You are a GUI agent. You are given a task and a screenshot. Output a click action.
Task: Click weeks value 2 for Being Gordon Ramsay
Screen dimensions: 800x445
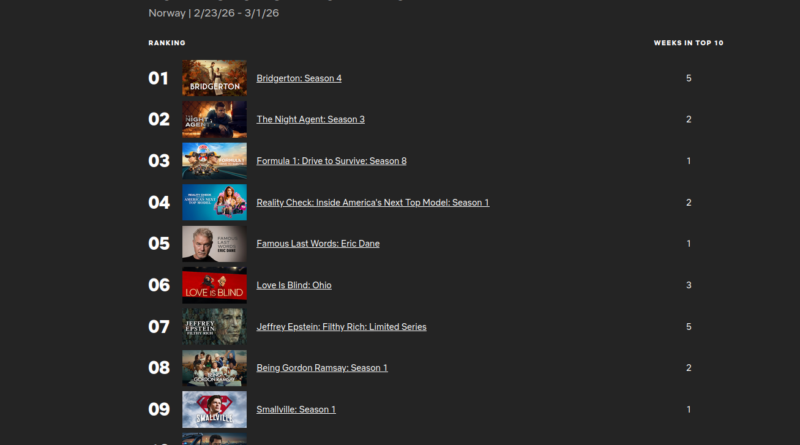689,368
